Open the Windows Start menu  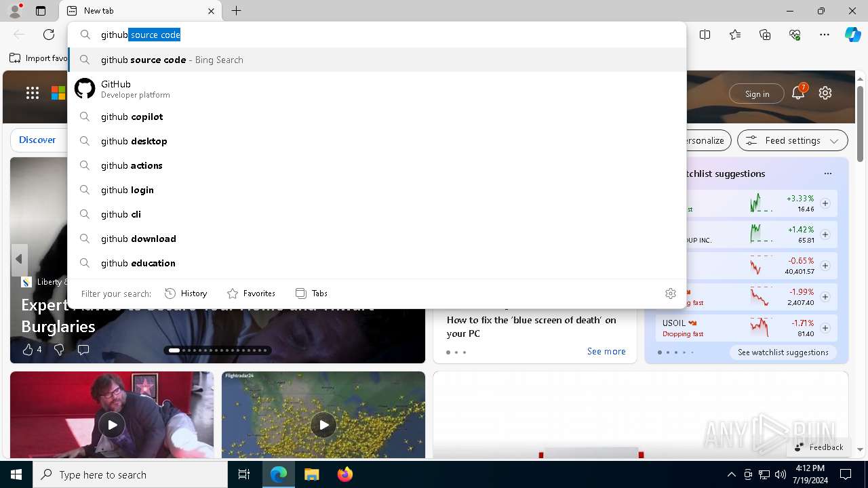point(16,474)
